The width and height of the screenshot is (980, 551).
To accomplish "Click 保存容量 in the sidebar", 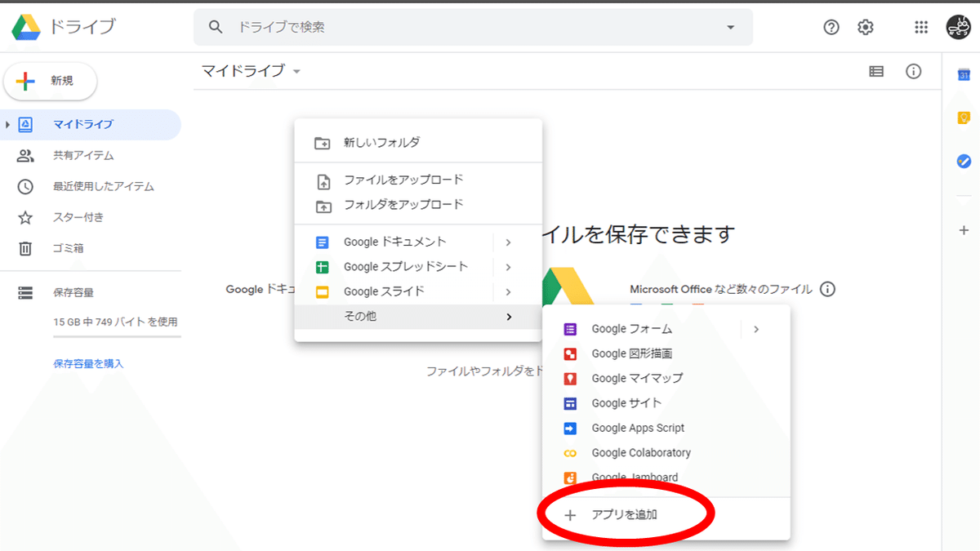I will pyautogui.click(x=73, y=292).
